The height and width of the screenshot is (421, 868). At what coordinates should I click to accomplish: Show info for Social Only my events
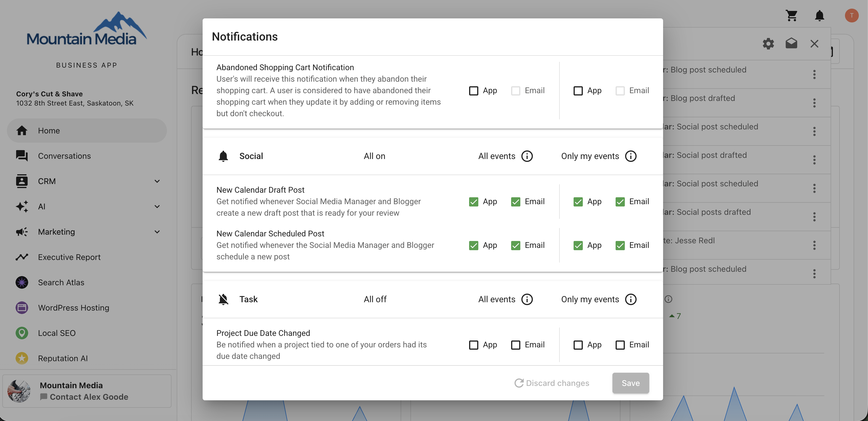pyautogui.click(x=631, y=156)
